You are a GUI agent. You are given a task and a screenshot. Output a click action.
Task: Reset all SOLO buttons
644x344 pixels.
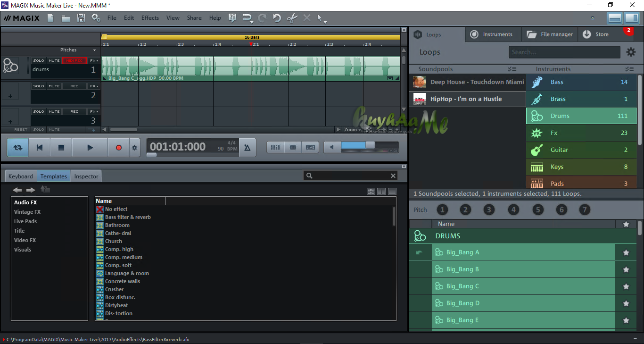coord(39,129)
